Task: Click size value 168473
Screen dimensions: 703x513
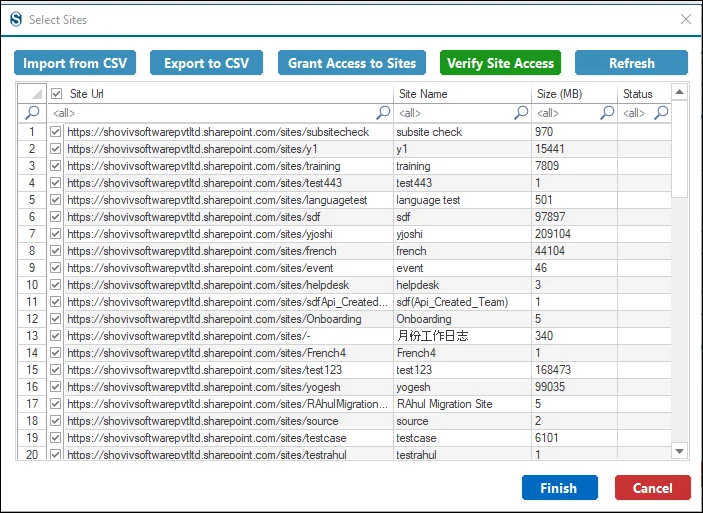Action: 552,370
